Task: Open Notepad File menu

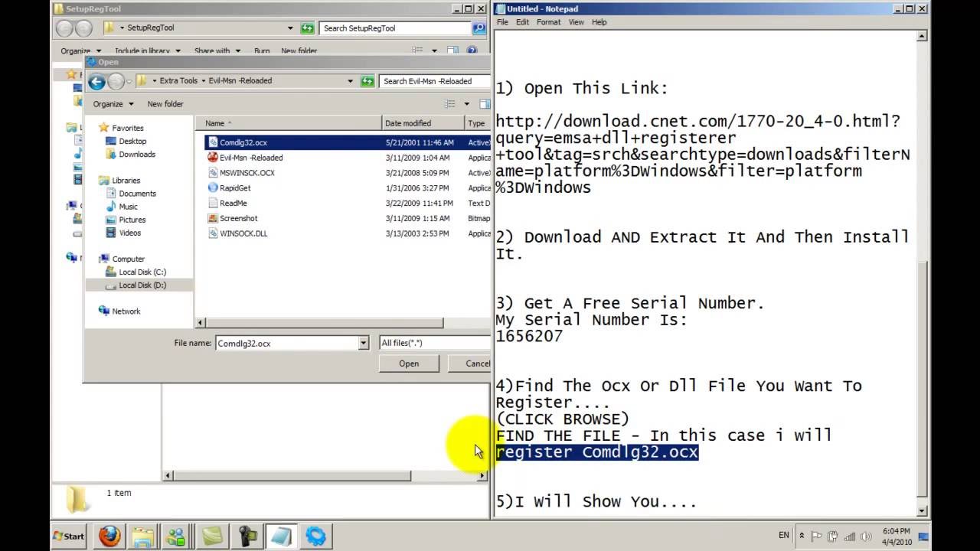Action: [502, 22]
